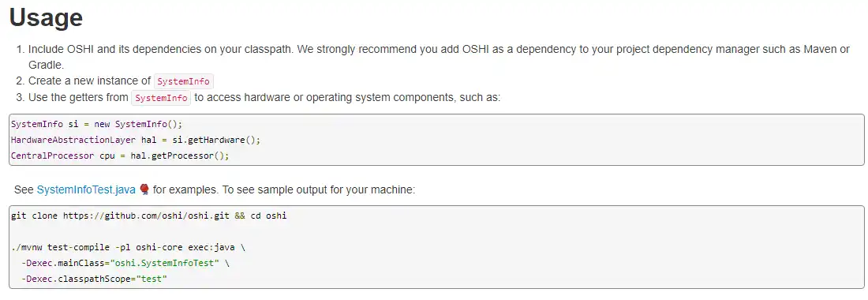Click hal.getProcessor() in the Java snippet
Viewport: 868px width, 300px height.
[178, 156]
